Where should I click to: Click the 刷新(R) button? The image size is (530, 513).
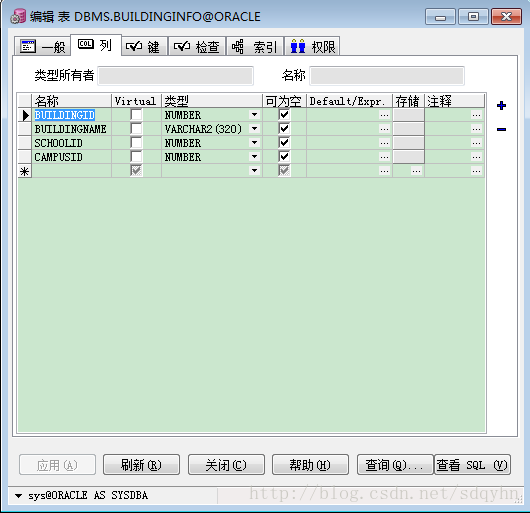pyautogui.click(x=141, y=465)
